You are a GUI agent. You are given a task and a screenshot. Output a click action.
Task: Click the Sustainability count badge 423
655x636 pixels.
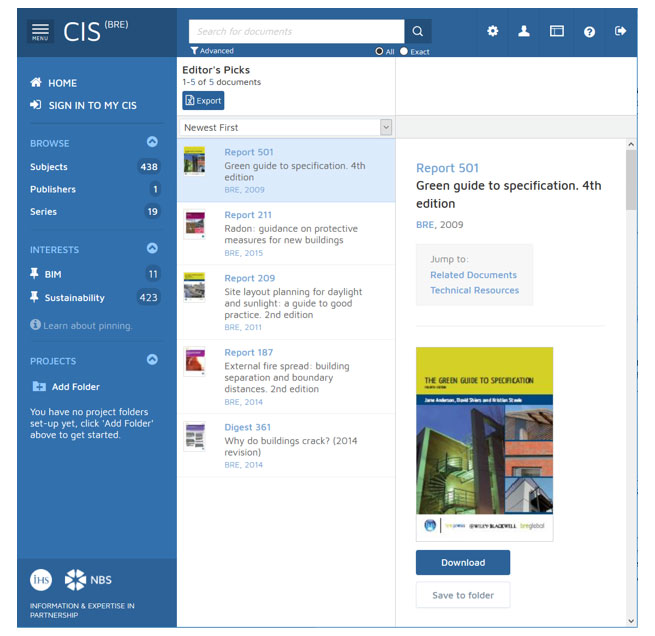coord(148,297)
